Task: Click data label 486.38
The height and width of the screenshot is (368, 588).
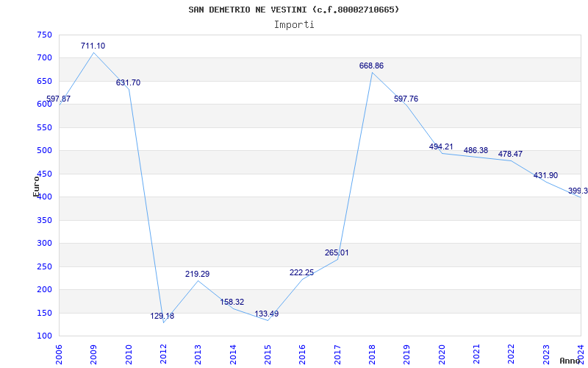Action: 476,151
